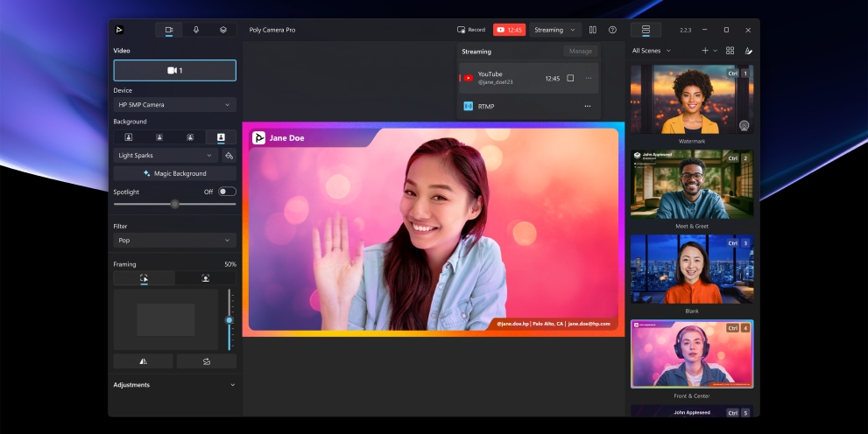Click the rotate camera icon under framing
Viewport: 868px width, 434px height.
point(206,361)
